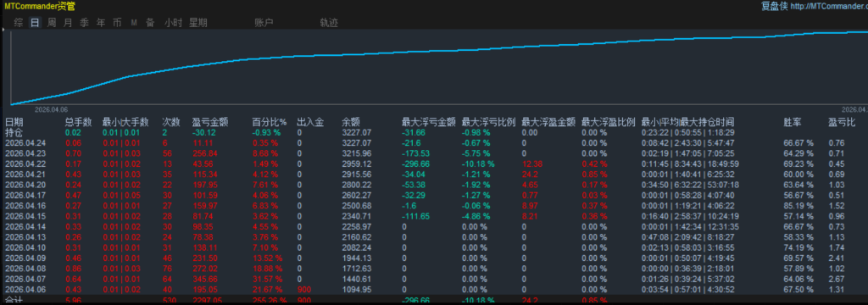This screenshot has height=305, width=868.
Task: Open the 周 weekly tab
Action: (x=52, y=23)
